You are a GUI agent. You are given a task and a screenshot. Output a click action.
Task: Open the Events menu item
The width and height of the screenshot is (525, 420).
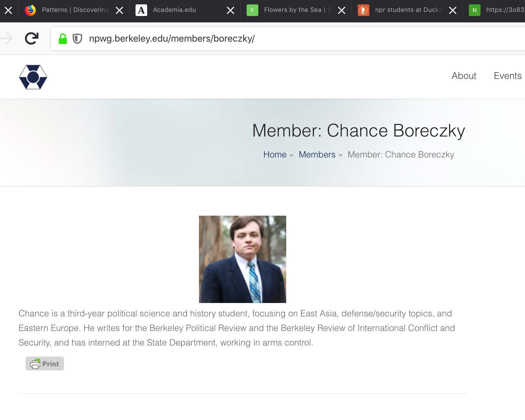click(508, 76)
